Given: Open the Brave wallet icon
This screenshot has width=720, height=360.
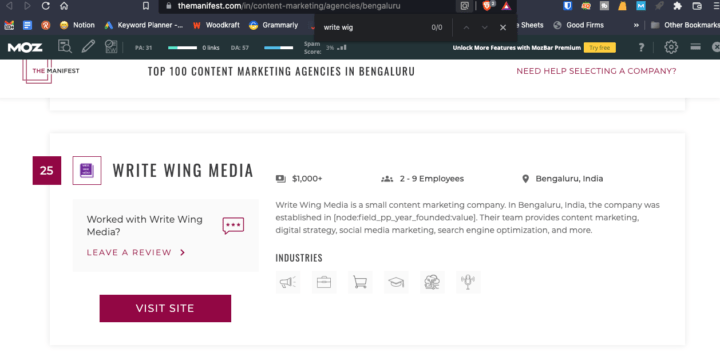Looking at the screenshot, I should (697, 6).
